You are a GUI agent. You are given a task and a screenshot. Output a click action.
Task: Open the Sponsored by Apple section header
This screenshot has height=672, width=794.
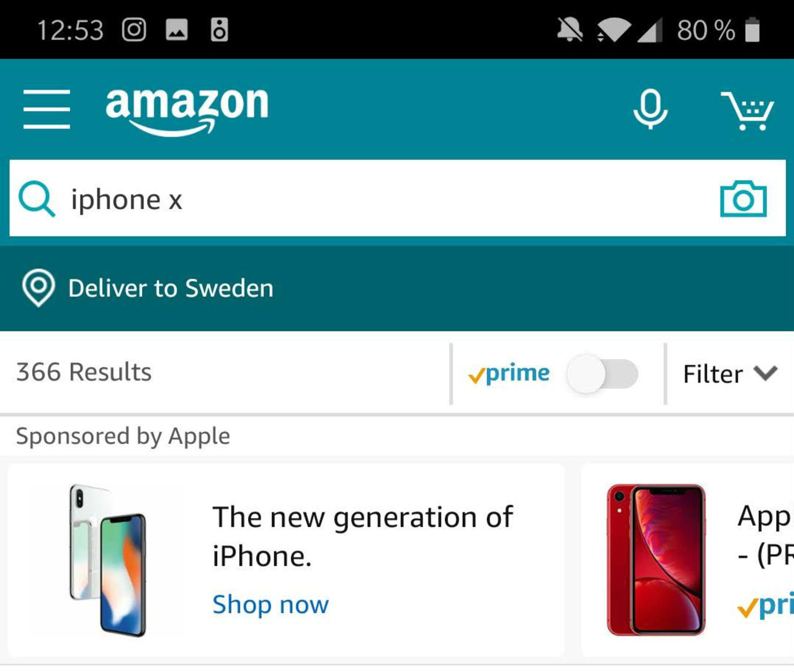[122, 436]
